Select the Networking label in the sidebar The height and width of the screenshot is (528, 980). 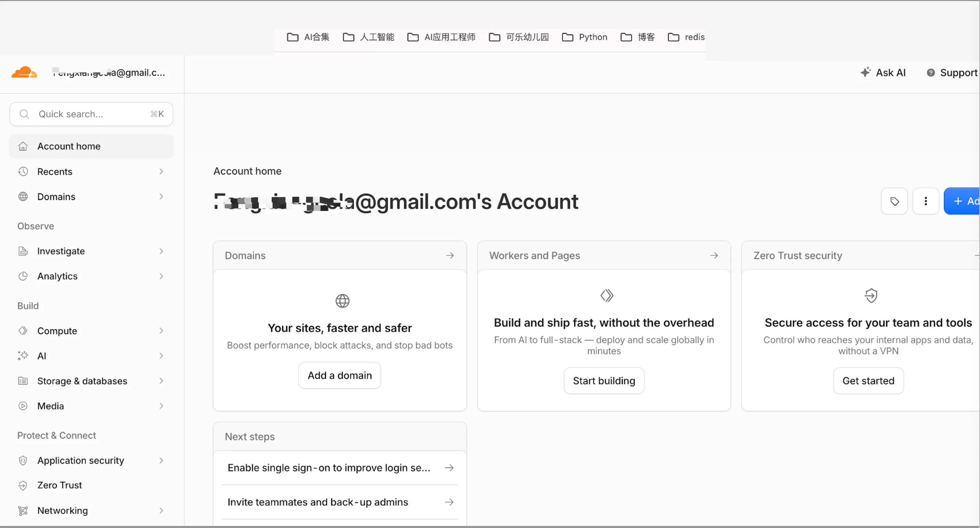(x=62, y=511)
